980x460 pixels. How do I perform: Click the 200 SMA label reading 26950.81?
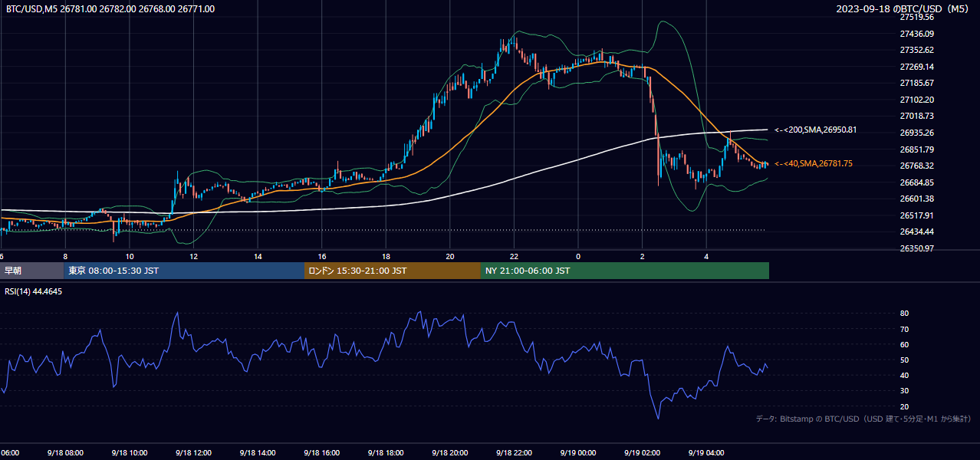click(x=815, y=130)
